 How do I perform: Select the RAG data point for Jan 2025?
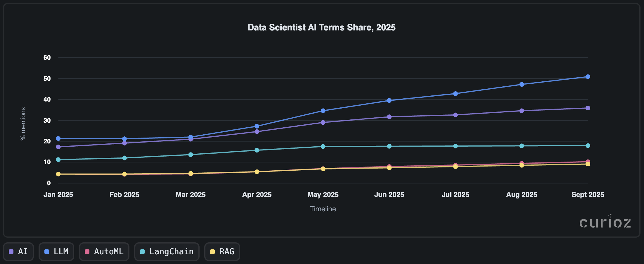click(x=58, y=174)
